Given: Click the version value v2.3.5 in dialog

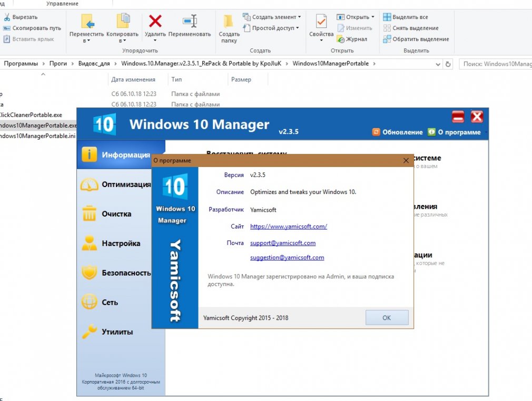Looking at the screenshot, I should (x=258, y=175).
